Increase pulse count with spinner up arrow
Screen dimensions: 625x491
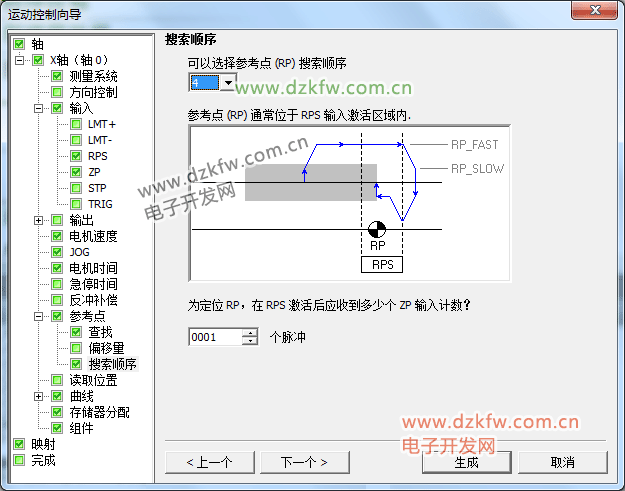(x=250, y=333)
